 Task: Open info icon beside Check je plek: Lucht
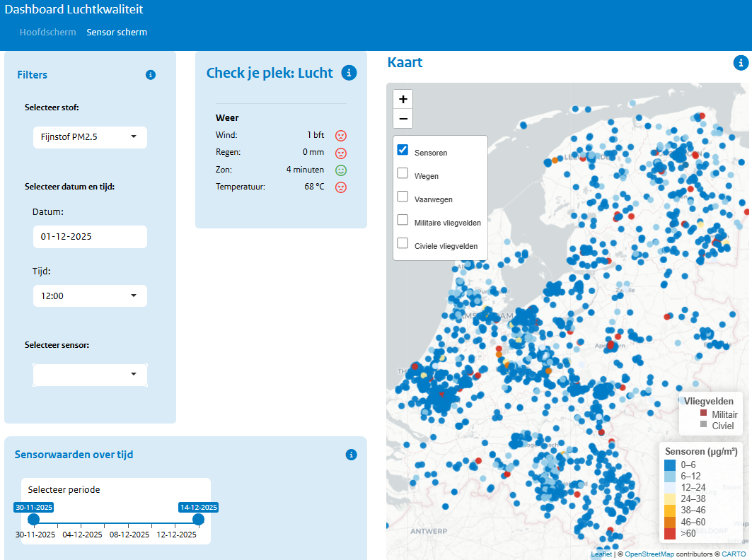[348, 73]
